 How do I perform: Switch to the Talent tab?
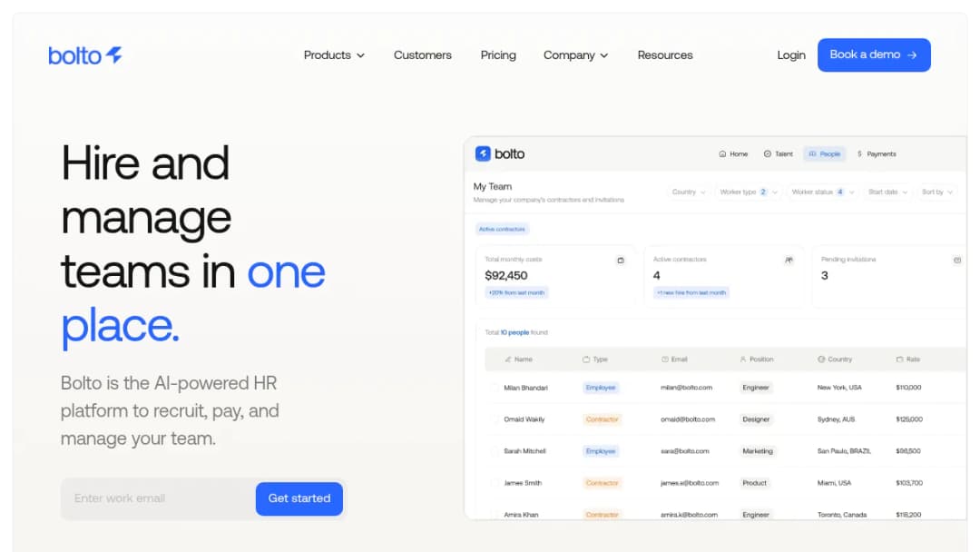coord(779,153)
